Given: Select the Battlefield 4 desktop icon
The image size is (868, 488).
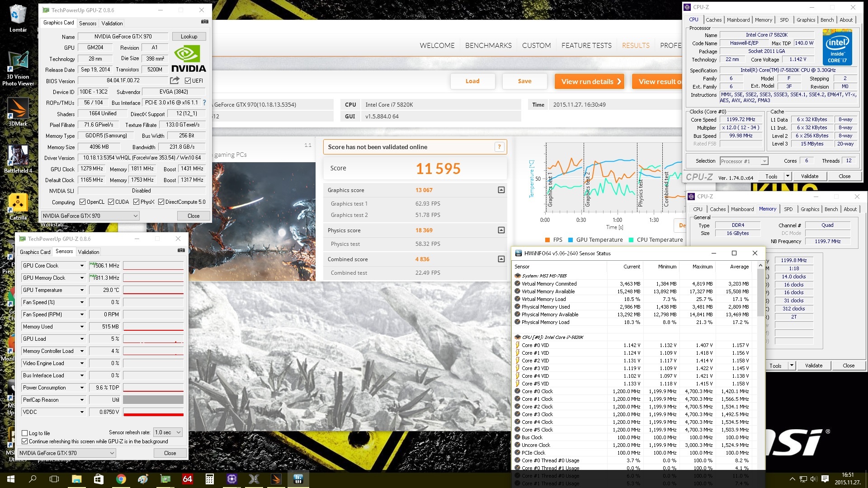Looking at the screenshot, I should point(18,159).
